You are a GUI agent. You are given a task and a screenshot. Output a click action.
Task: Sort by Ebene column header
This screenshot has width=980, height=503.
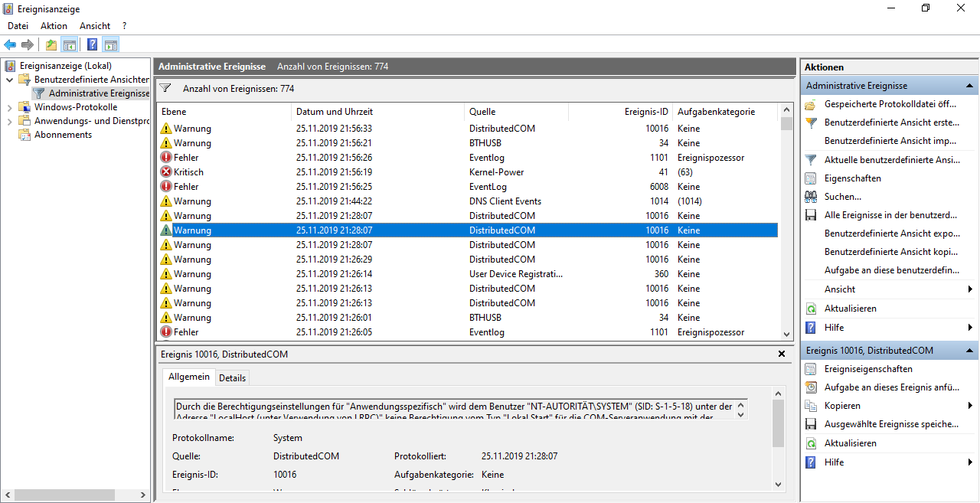(224, 112)
